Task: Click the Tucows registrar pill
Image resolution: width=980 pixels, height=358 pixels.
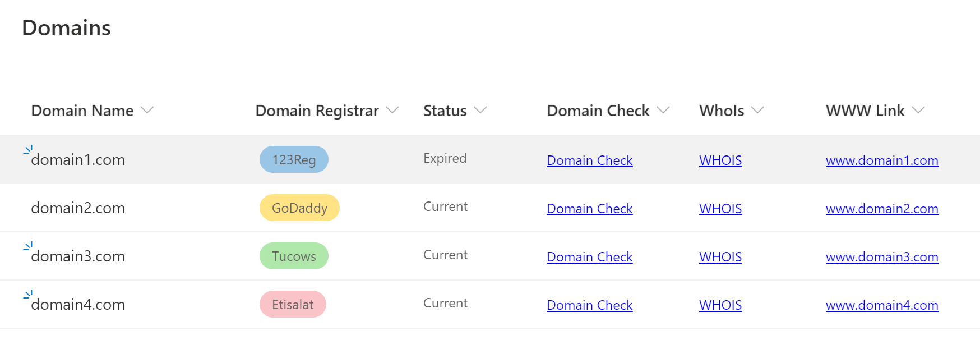Action: click(x=294, y=256)
